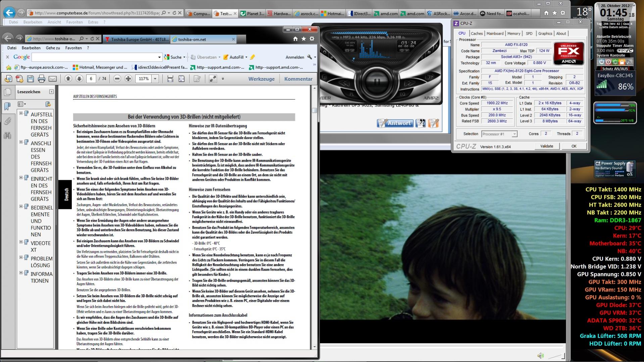Click the Google Toolbar search input field
Viewport: 644px width, 362px height.
coord(95,57)
